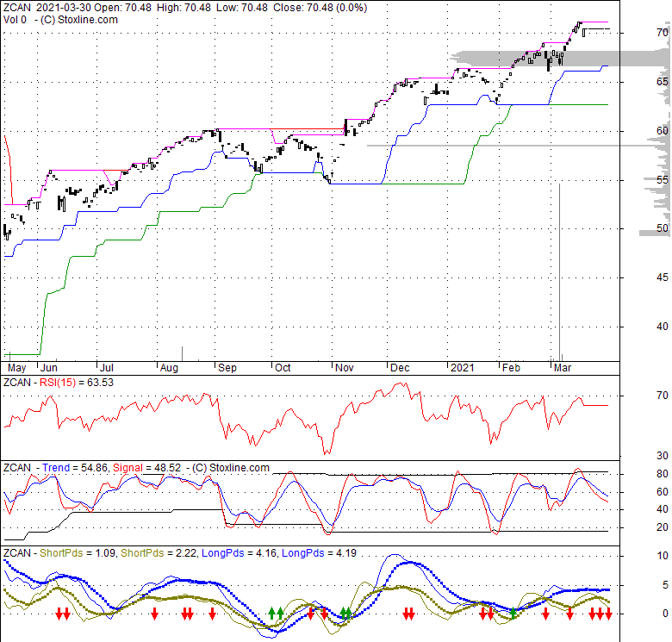672x642 pixels.
Task: Select the red 'Signal' legend label
Action: pos(128,468)
